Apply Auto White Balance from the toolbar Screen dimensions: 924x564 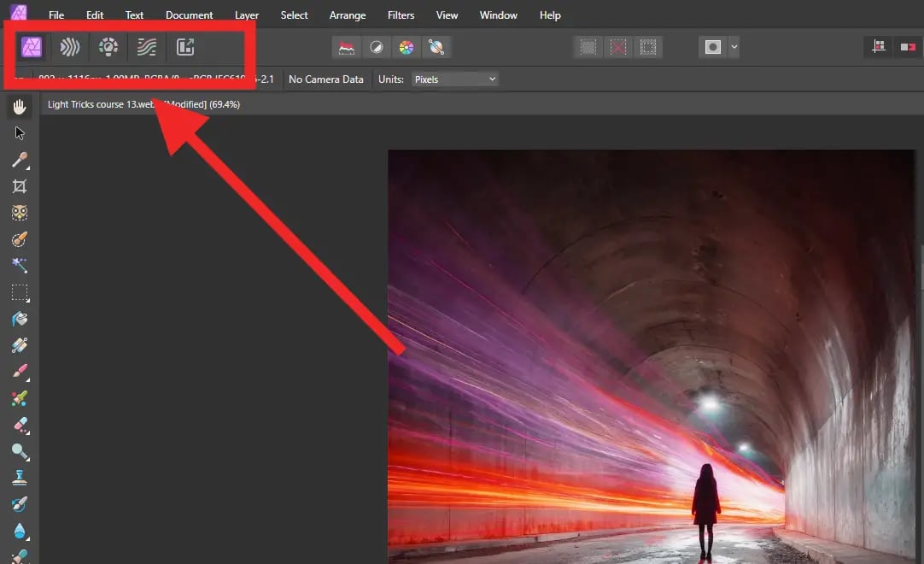[436, 47]
